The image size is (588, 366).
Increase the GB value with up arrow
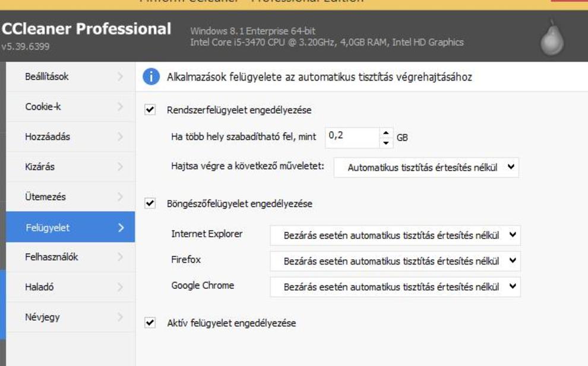pyautogui.click(x=387, y=132)
